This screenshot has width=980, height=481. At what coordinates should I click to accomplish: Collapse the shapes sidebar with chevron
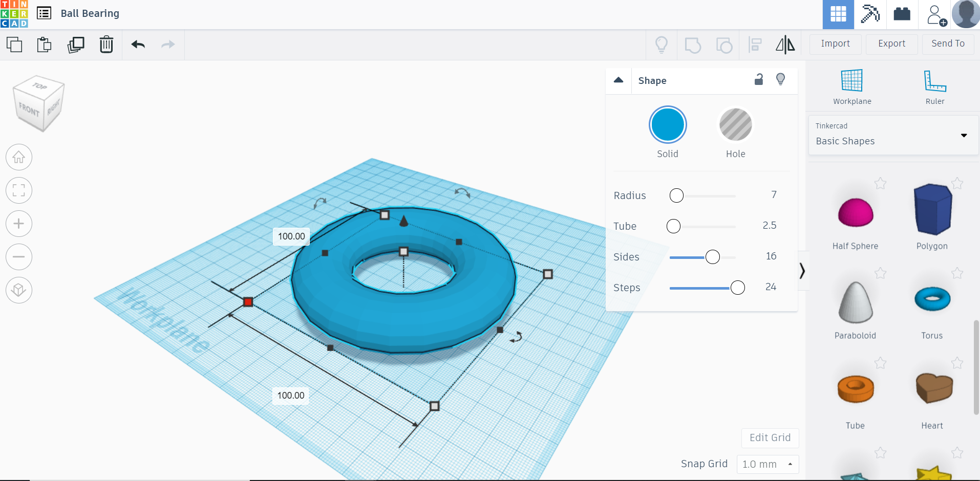pyautogui.click(x=802, y=271)
